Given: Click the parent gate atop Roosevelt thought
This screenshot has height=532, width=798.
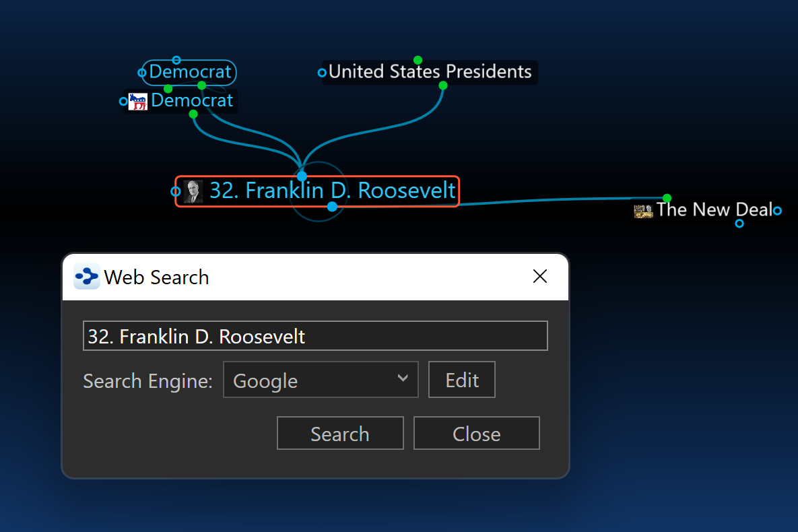Looking at the screenshot, I should pos(302,176).
